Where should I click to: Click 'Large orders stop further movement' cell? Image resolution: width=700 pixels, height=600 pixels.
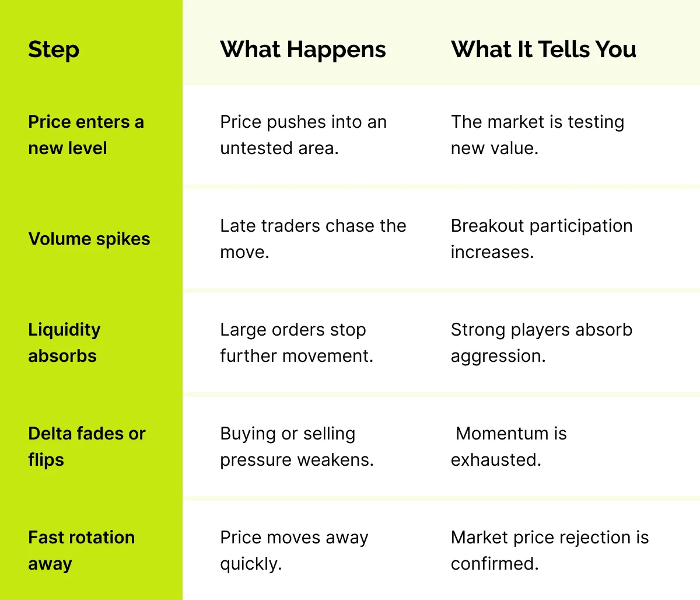296,343
